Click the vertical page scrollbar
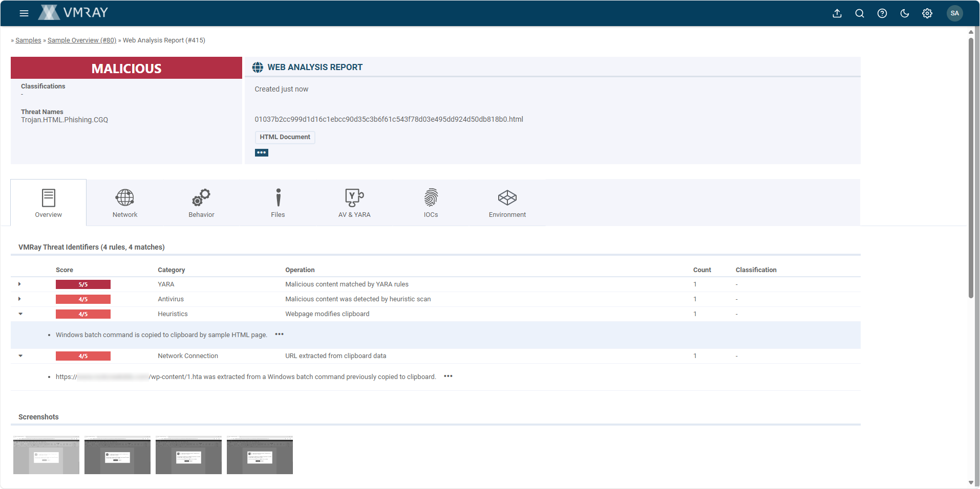980x489 pixels. (971, 167)
